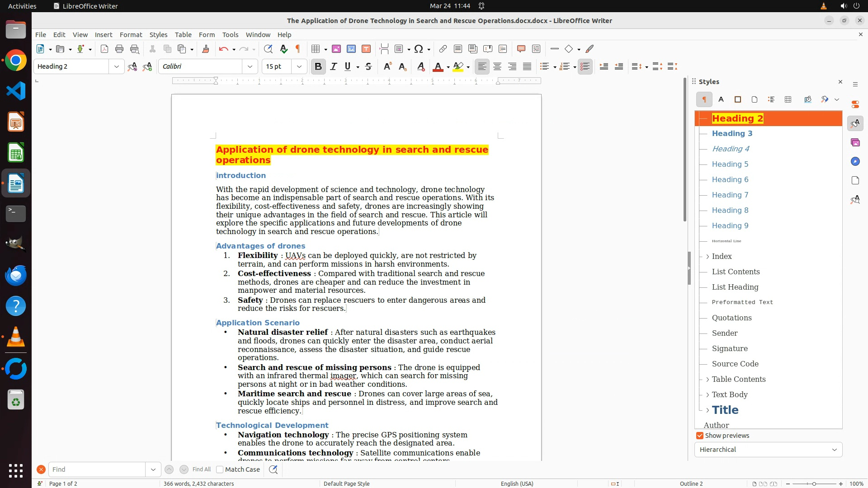Viewport: 868px width, 488px height.
Task: Click inside the Find text field
Action: point(97,469)
